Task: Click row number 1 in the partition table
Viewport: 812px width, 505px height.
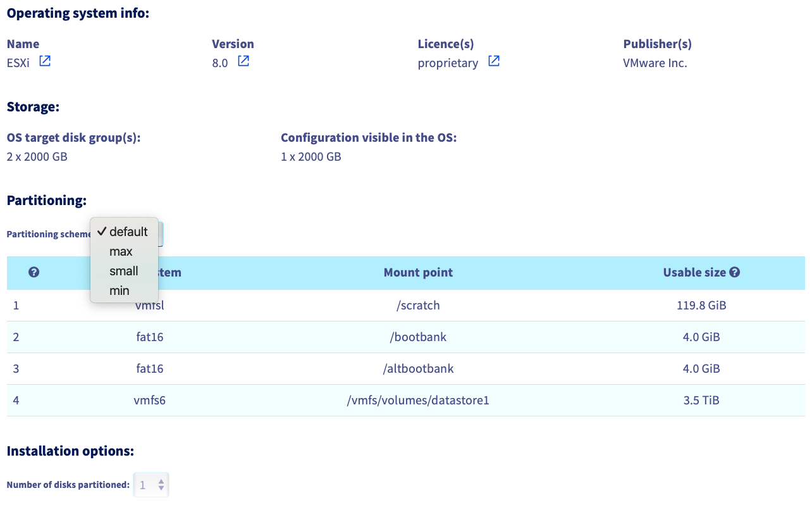Action: coord(16,306)
